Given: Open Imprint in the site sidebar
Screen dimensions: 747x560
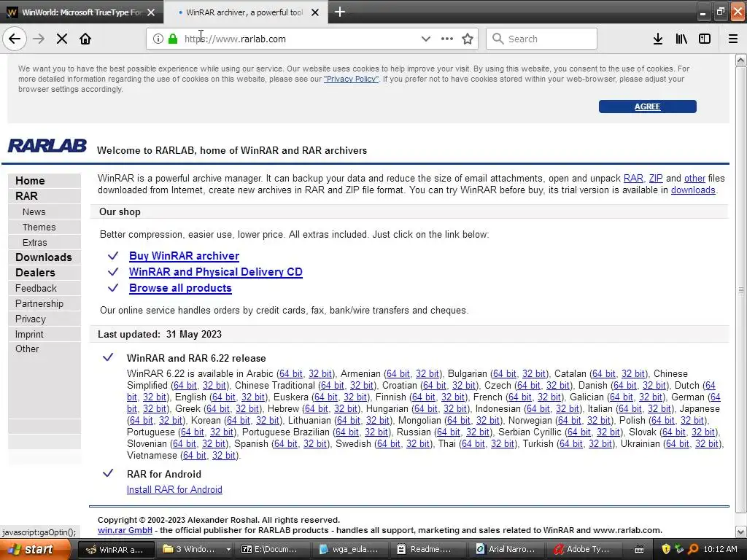Looking at the screenshot, I should point(29,334).
